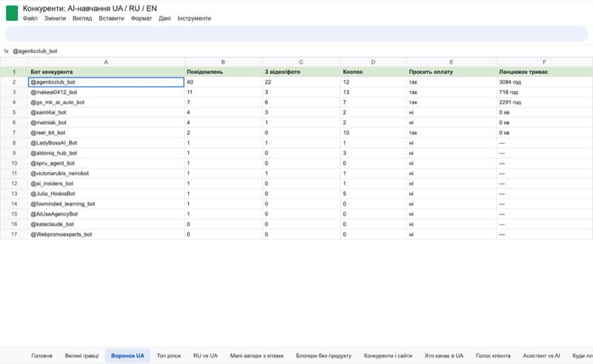Select the Воронки UA sheet tab
The height and width of the screenshot is (364, 593).
[127, 356]
